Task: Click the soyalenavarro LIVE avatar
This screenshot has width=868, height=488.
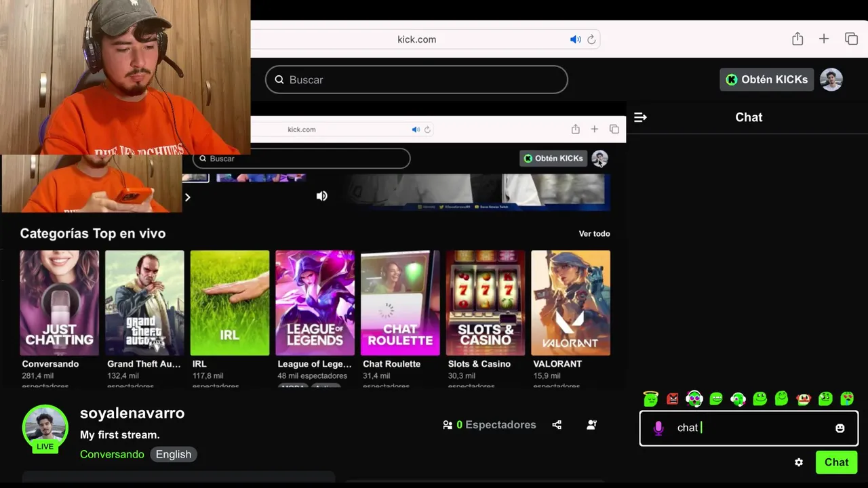Action: pyautogui.click(x=45, y=428)
